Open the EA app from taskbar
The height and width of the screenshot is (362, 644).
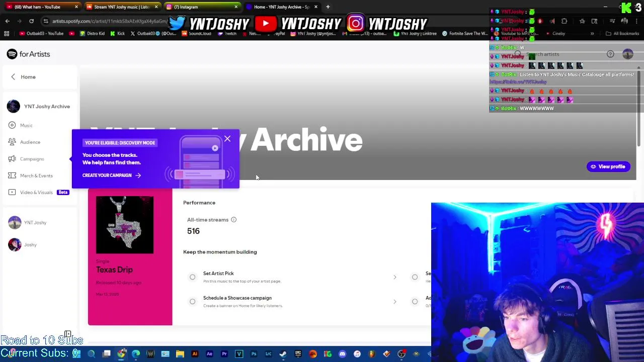[313, 354]
